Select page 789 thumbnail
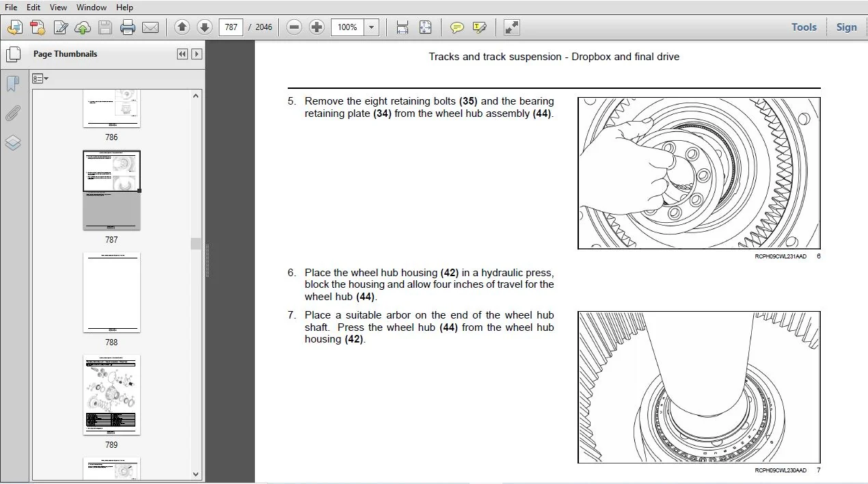Screen dimensions: 868x484 (111, 395)
